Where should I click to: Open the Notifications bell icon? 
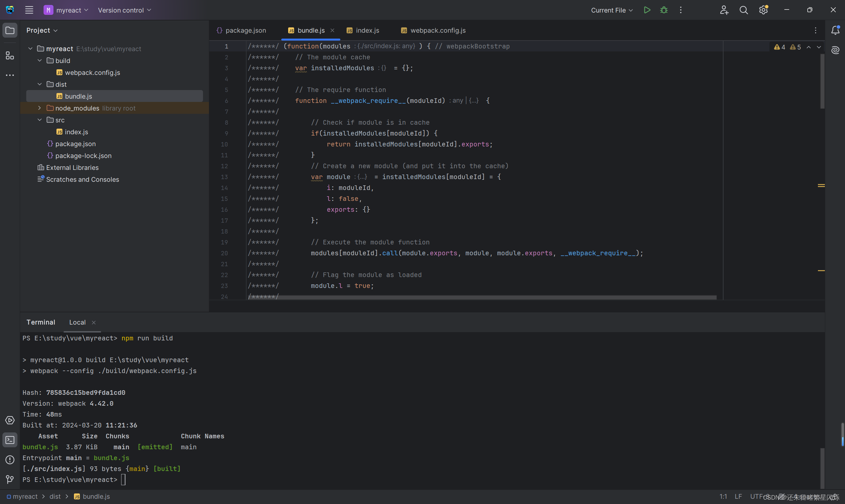pyautogui.click(x=835, y=30)
